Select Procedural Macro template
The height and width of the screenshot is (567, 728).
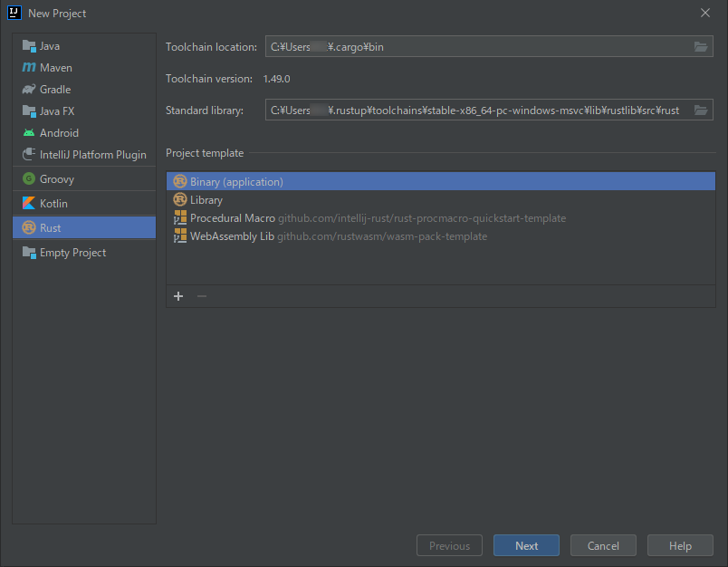coord(441,217)
